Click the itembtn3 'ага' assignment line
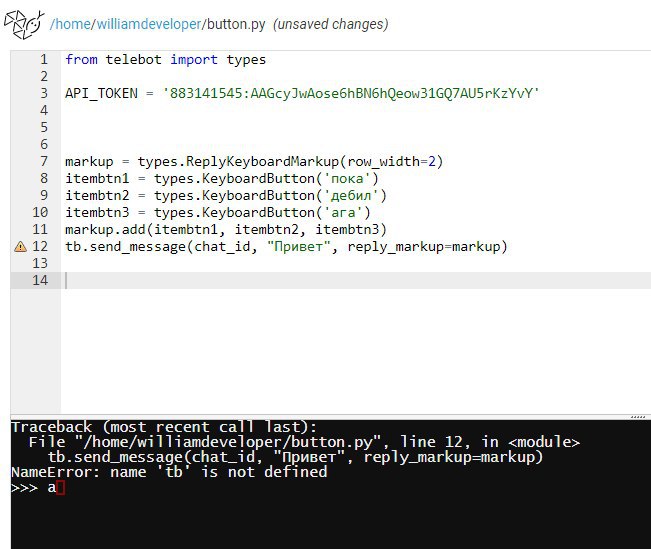 (218, 213)
